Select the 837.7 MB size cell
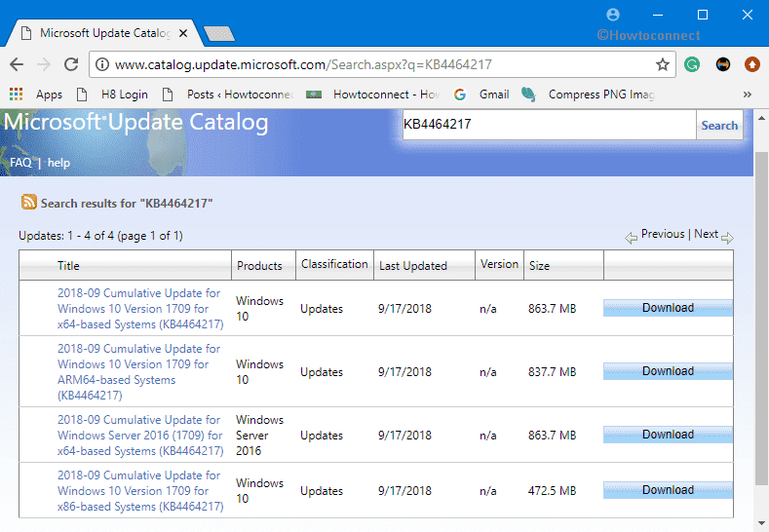Image resolution: width=769 pixels, height=532 pixels. point(553,371)
